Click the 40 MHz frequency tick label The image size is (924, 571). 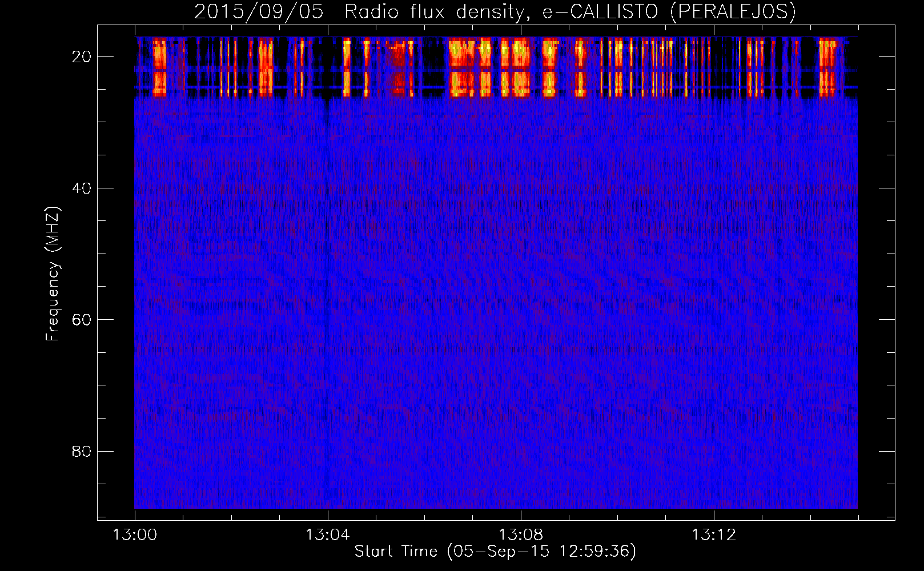point(82,188)
